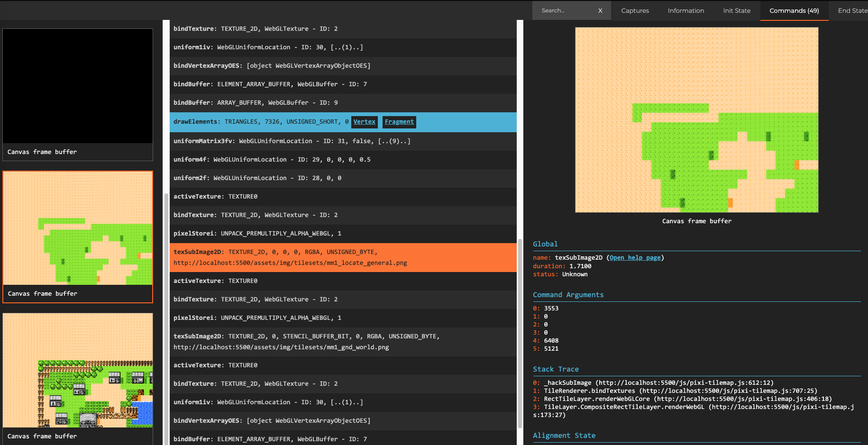Viewport: 868px width, 445px height.
Task: Open the Init State tab
Action: tap(737, 10)
